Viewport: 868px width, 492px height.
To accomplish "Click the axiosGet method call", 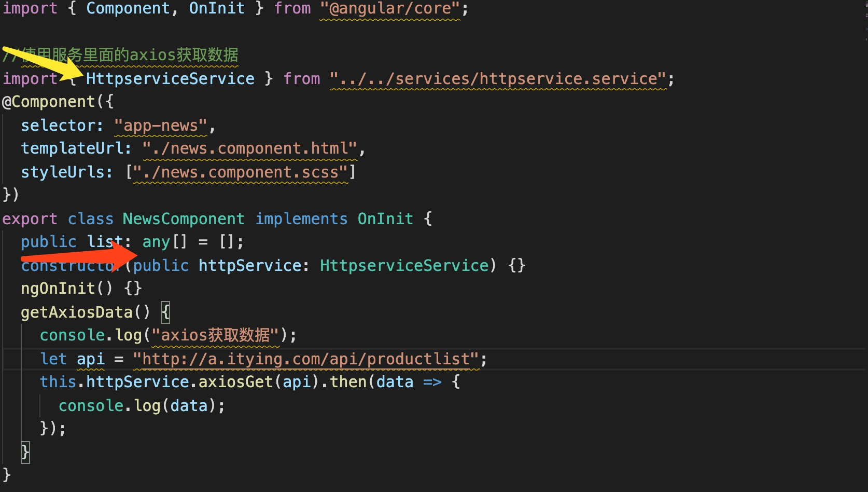I will [x=236, y=381].
